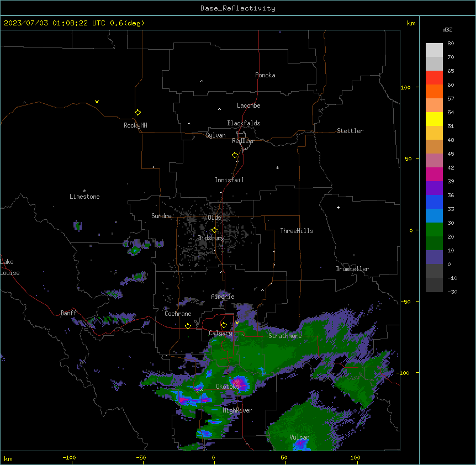The image size is (476, 465).
Task: Select the red 65 dBZ color swatch
Action: [434, 77]
